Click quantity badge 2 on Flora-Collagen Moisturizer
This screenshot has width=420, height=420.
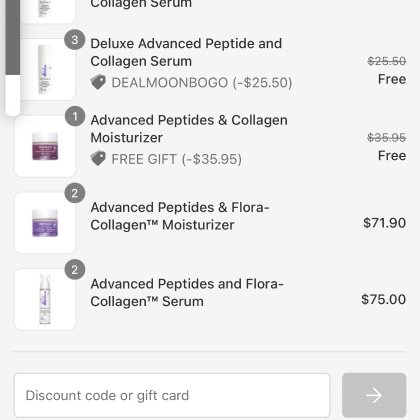75,193
